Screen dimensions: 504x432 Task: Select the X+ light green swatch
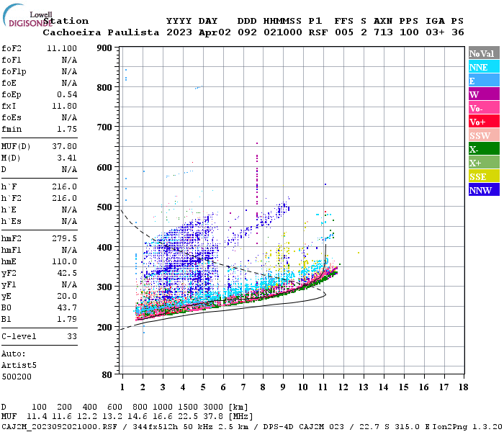click(x=484, y=163)
